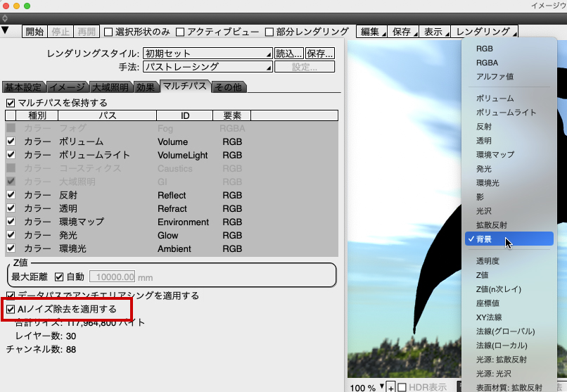Choose 発光 in the popup menu
This screenshot has width=567, height=392.
pyautogui.click(x=509, y=169)
